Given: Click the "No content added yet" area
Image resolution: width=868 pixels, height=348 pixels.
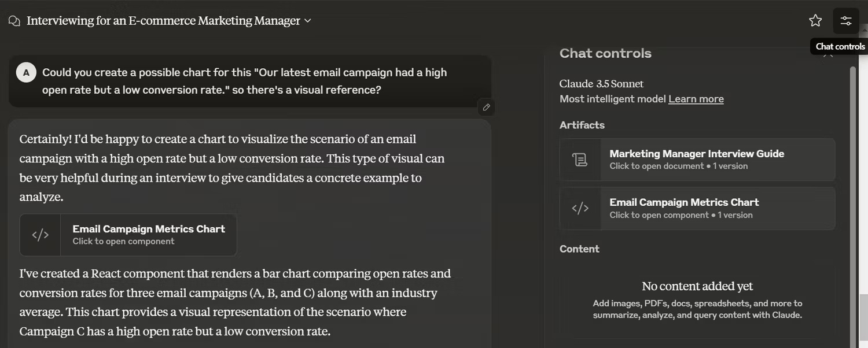Looking at the screenshot, I should click(697, 286).
